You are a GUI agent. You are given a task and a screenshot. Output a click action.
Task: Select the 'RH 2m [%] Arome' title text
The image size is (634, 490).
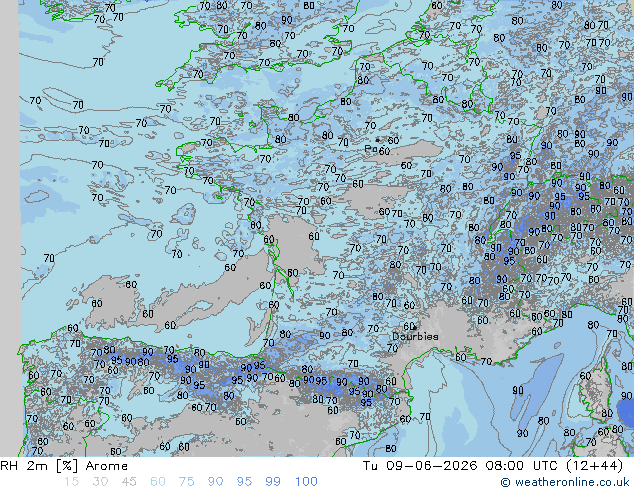(64, 466)
